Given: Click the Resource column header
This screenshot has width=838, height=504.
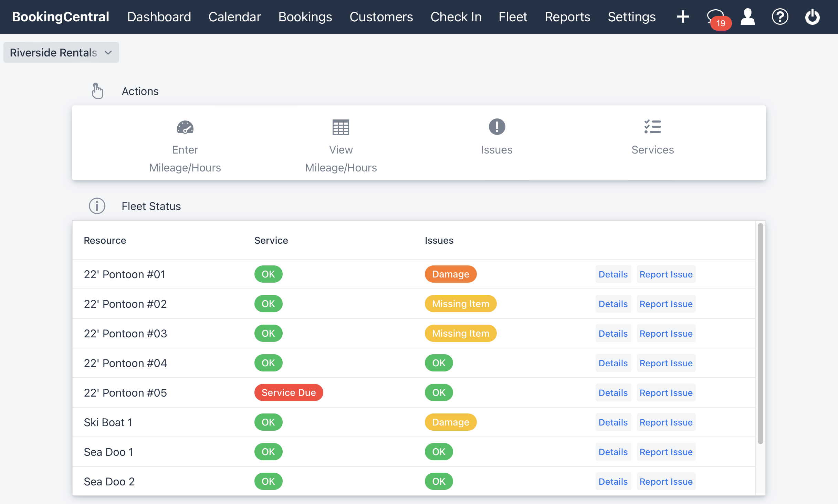Looking at the screenshot, I should click(105, 240).
